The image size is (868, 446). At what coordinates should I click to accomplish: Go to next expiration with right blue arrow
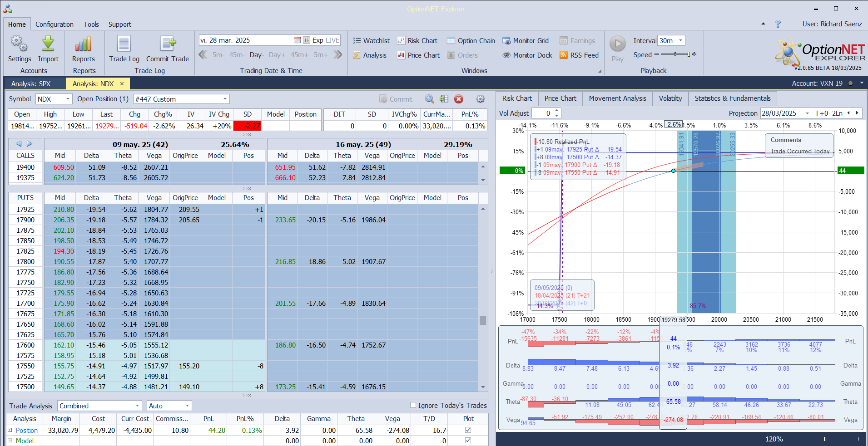[x=30, y=144]
